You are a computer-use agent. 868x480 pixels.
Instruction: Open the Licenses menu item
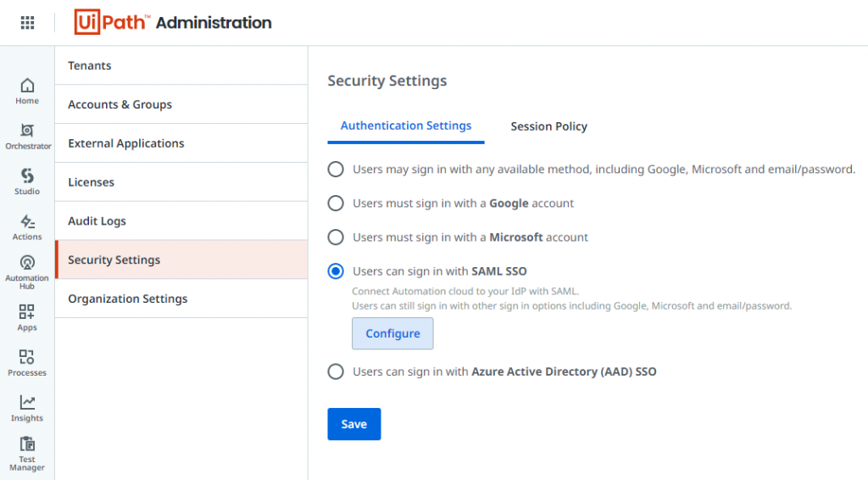[181, 181]
